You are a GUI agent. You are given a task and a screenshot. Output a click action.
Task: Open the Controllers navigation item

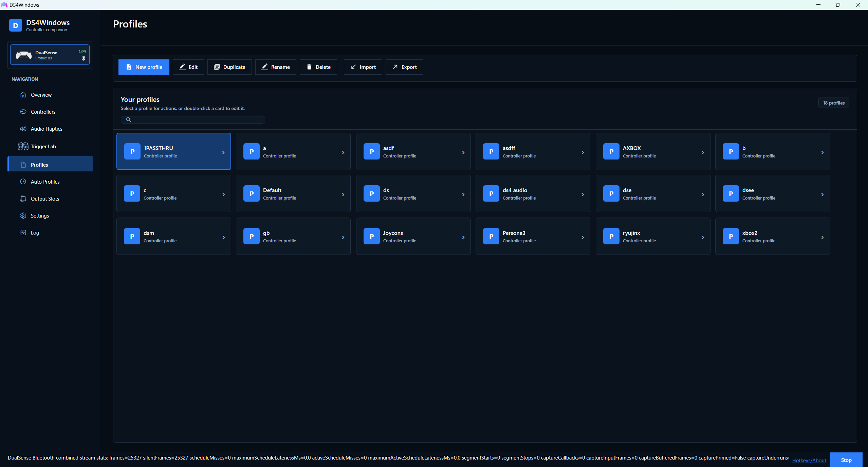coord(50,112)
